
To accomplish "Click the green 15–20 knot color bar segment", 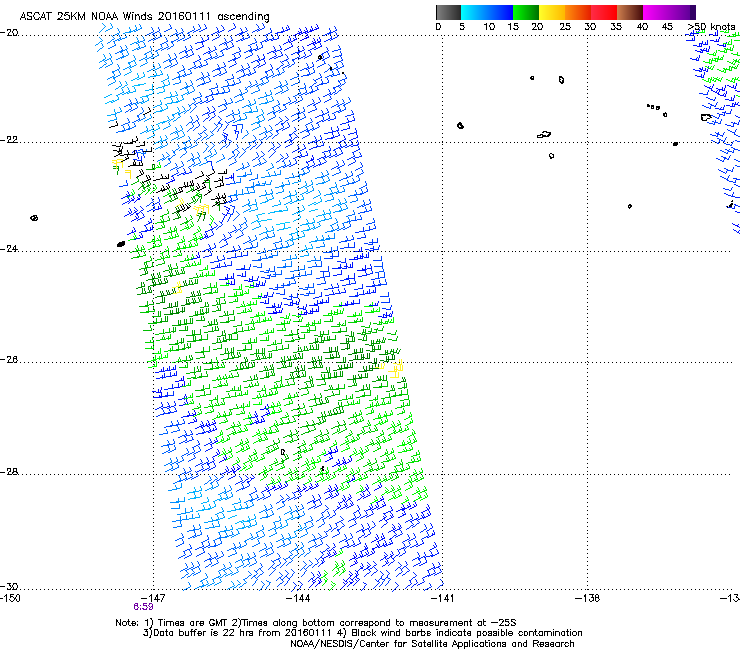I will tap(526, 12).
